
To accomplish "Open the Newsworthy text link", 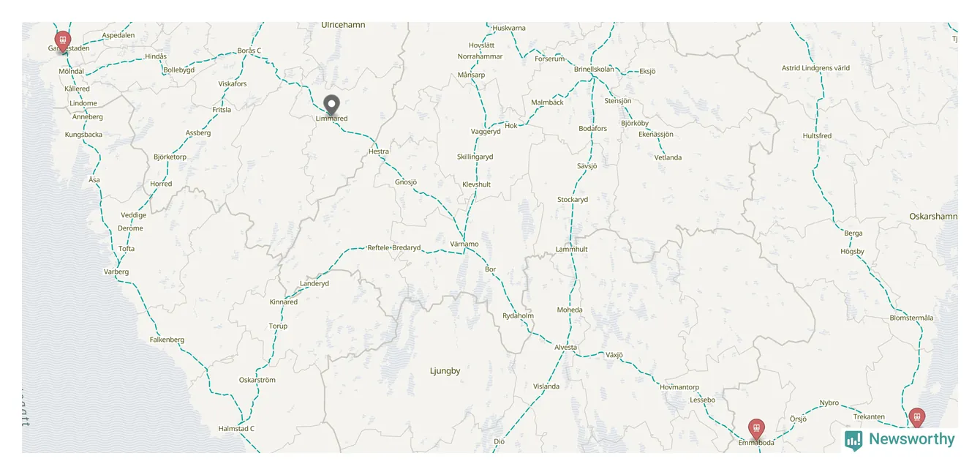I will pyautogui.click(x=911, y=439).
